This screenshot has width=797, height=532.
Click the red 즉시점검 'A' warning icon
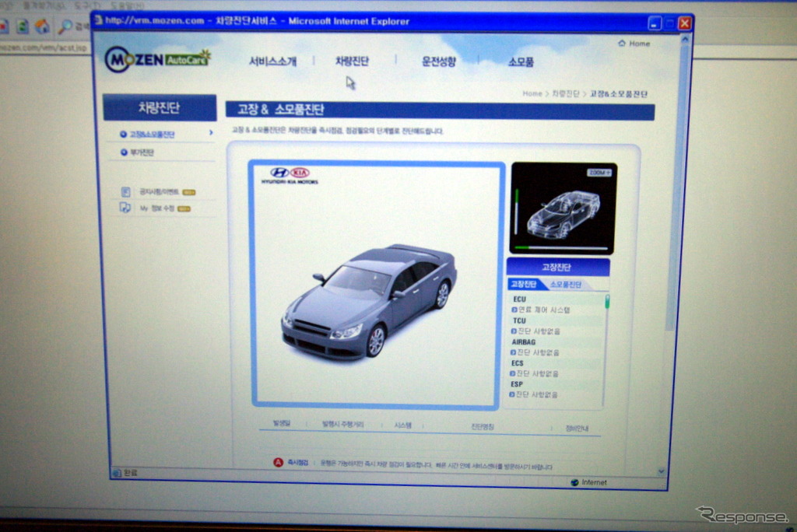(x=278, y=462)
